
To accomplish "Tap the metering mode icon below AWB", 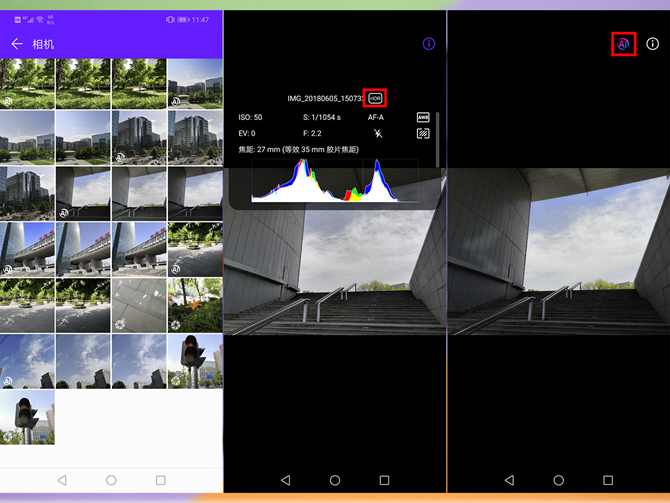I will click(x=423, y=133).
